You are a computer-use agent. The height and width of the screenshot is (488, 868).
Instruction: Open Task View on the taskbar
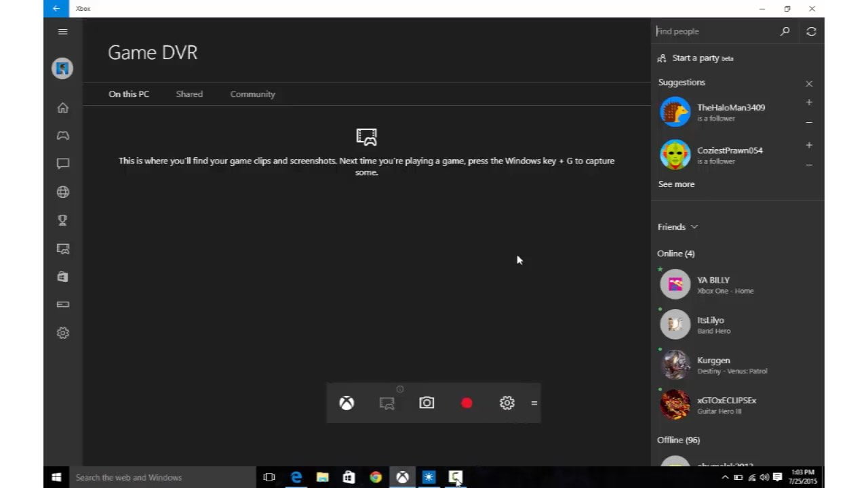tap(269, 477)
